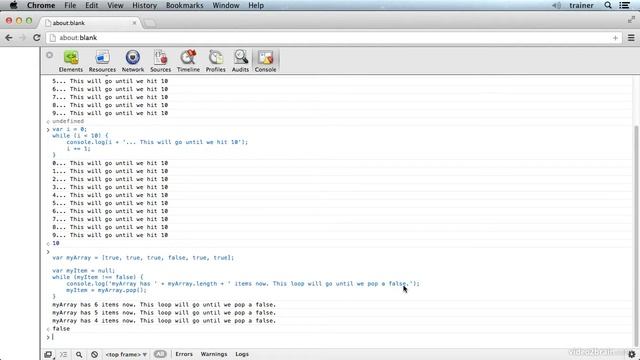The width and height of the screenshot is (640, 360).
Task: Open the Sources panel
Action: coord(160,61)
